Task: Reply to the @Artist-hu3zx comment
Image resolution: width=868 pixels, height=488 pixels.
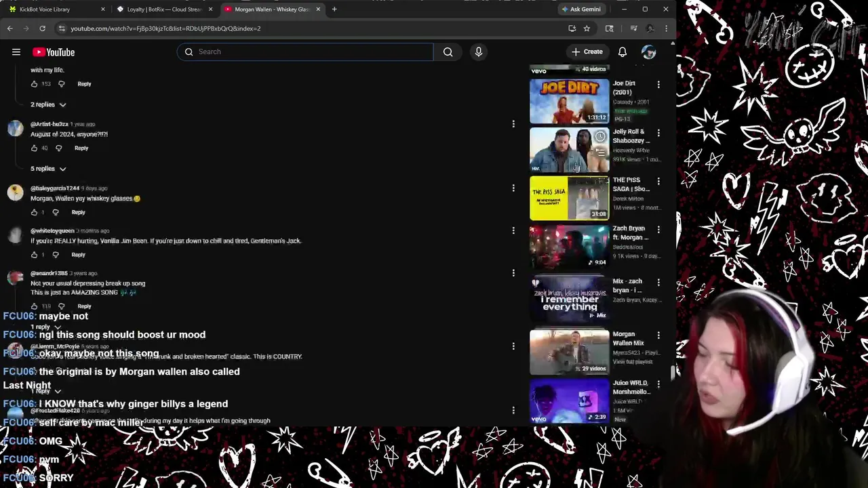Action: [x=81, y=148]
